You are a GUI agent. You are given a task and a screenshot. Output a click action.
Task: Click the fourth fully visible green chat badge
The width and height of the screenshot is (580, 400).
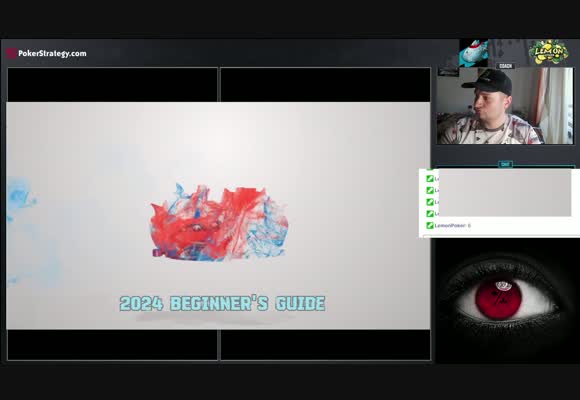429,214
